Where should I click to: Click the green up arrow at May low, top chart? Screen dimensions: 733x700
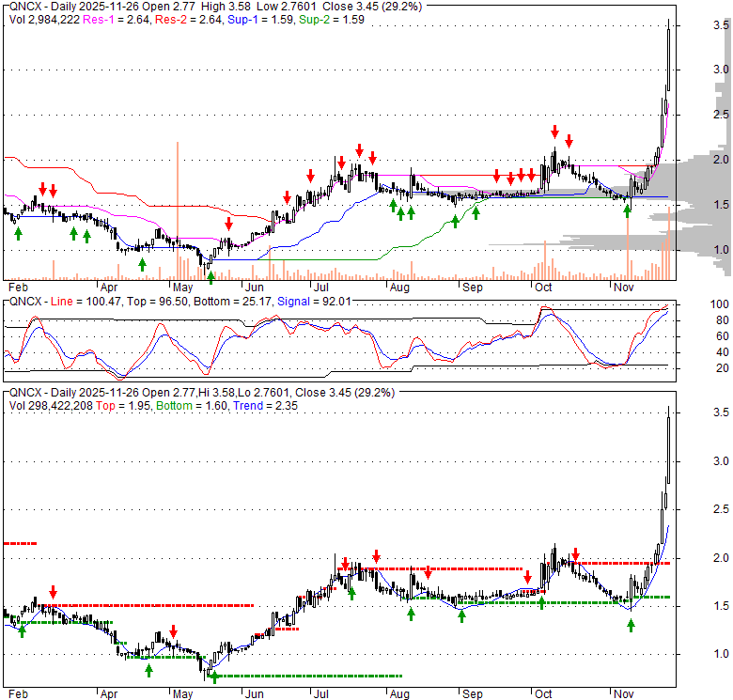click(x=211, y=276)
